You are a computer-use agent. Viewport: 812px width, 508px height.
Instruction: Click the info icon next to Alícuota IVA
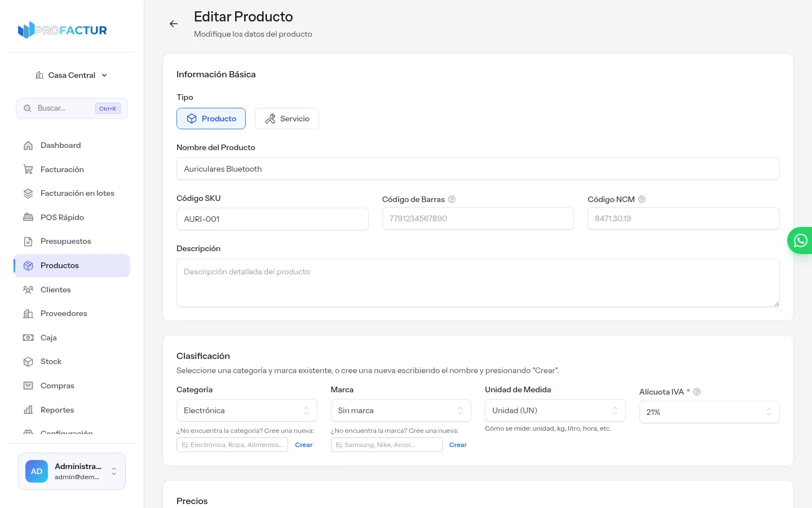(697, 392)
